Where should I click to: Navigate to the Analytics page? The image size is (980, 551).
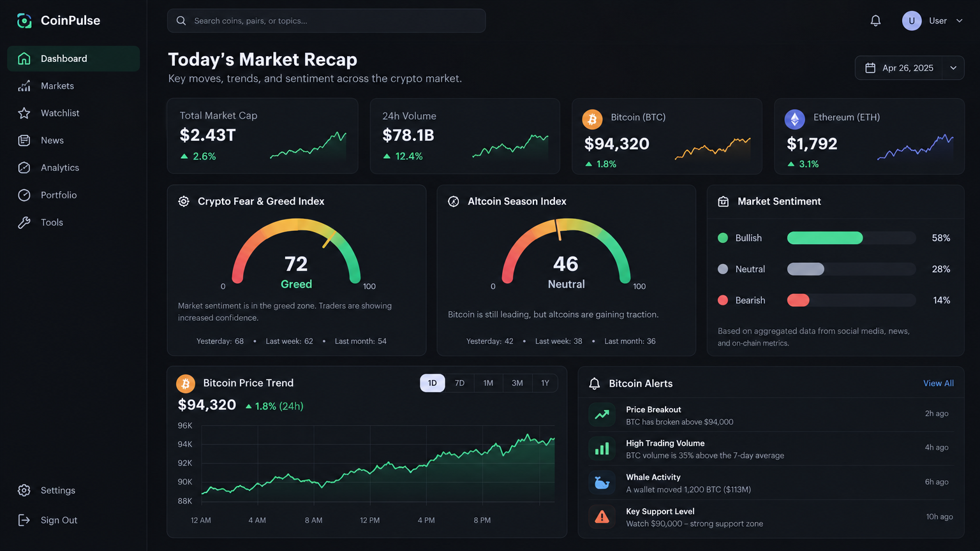point(60,168)
